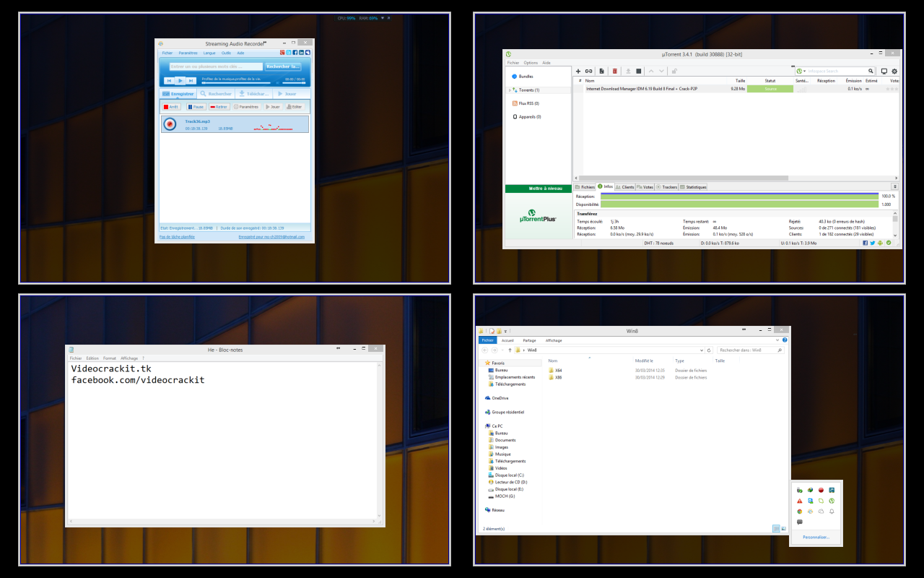Click the Create New Torrent icon
This screenshot has height=578, width=924.
pyautogui.click(x=601, y=71)
